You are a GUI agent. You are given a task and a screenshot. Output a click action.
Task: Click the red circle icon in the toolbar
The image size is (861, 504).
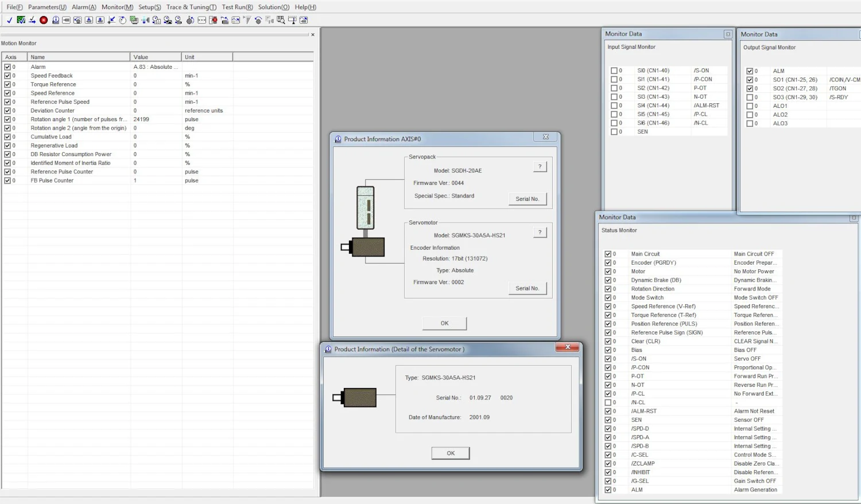[44, 20]
